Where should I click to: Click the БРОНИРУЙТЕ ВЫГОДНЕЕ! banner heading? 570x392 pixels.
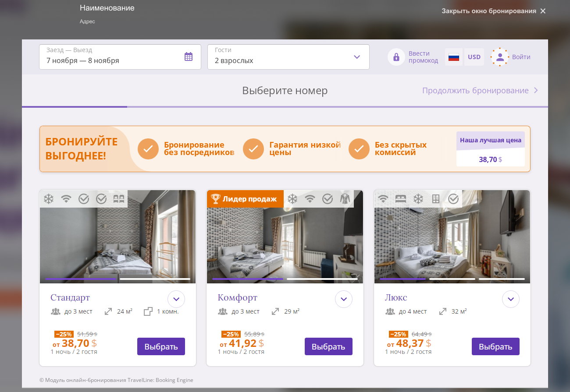point(82,148)
